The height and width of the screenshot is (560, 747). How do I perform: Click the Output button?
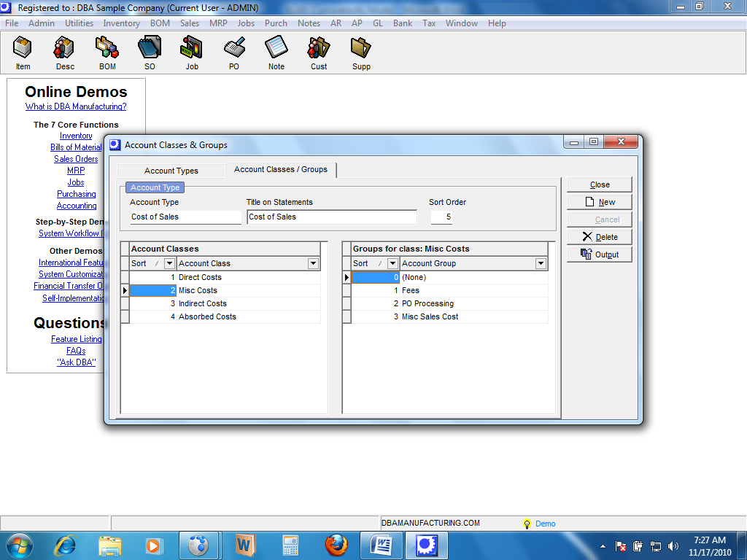click(x=600, y=254)
